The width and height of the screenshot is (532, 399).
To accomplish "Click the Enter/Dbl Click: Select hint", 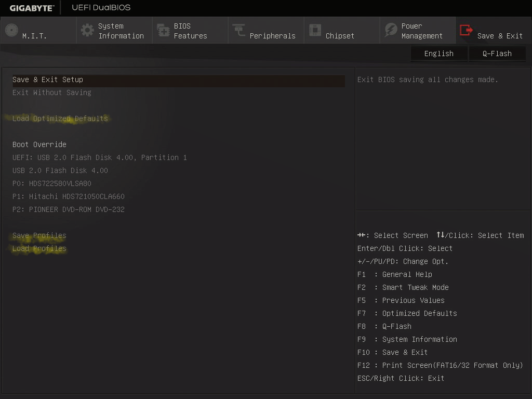I will [x=405, y=248].
